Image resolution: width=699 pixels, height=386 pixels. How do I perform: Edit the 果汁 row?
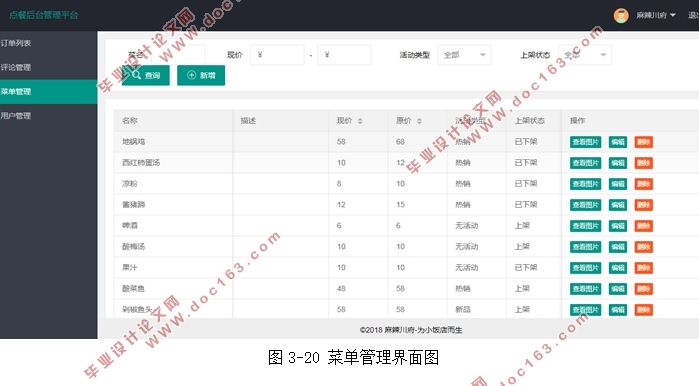point(618,268)
